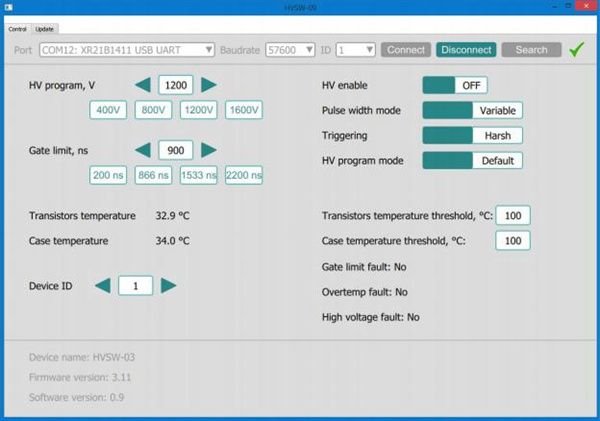Click the green connection status checkmark
Viewport: 600px width, 421px height.
[x=575, y=49]
